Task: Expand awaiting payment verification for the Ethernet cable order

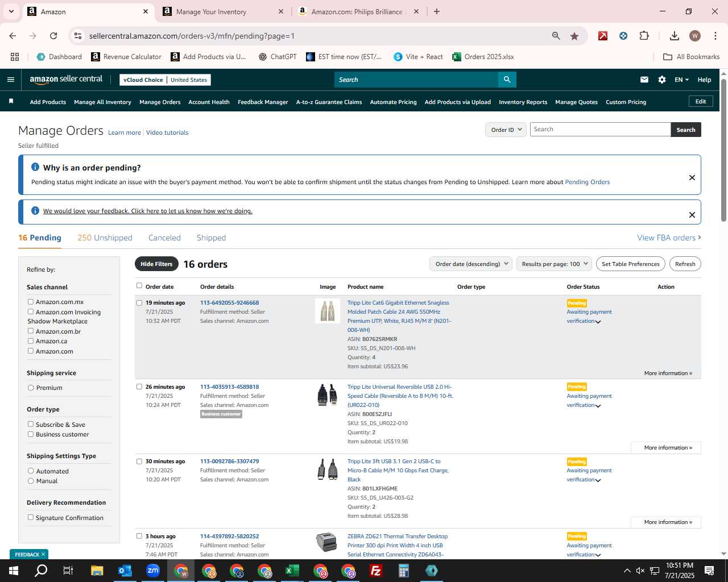Action: pos(598,322)
